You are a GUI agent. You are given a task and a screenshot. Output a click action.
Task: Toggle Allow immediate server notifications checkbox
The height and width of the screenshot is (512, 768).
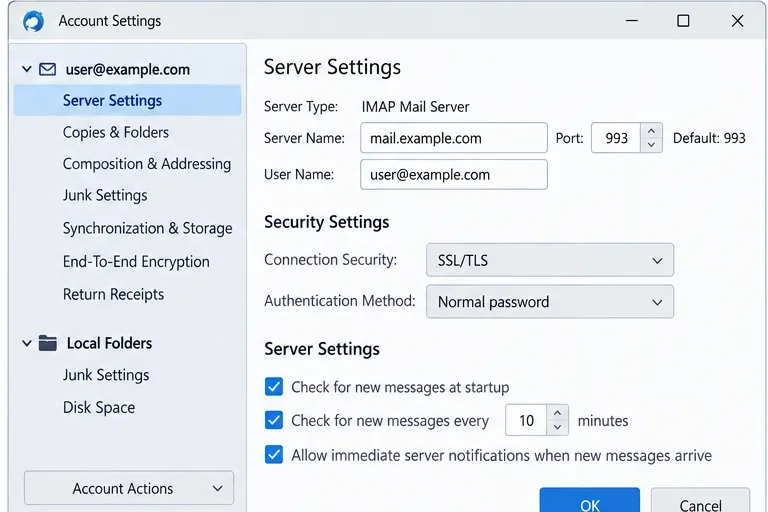point(274,454)
